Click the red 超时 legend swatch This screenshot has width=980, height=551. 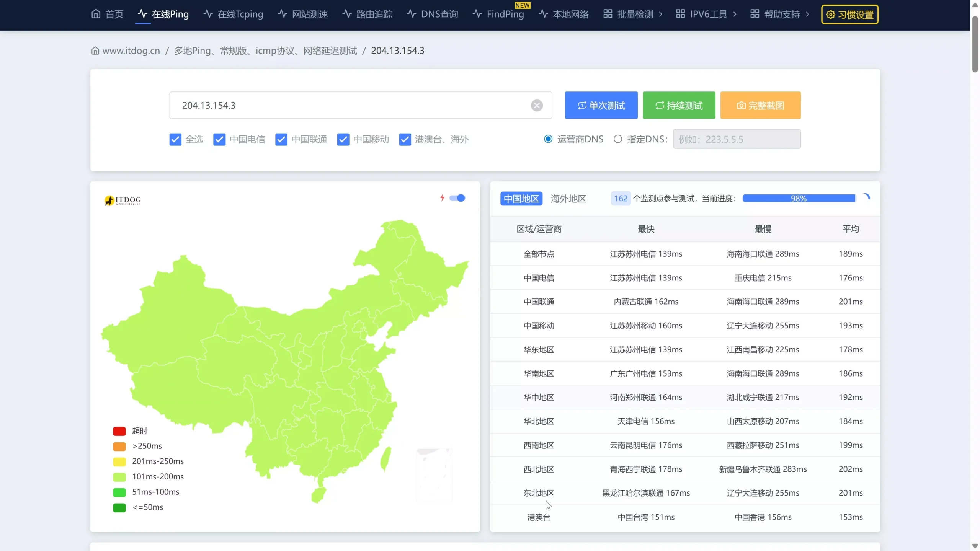119,431
